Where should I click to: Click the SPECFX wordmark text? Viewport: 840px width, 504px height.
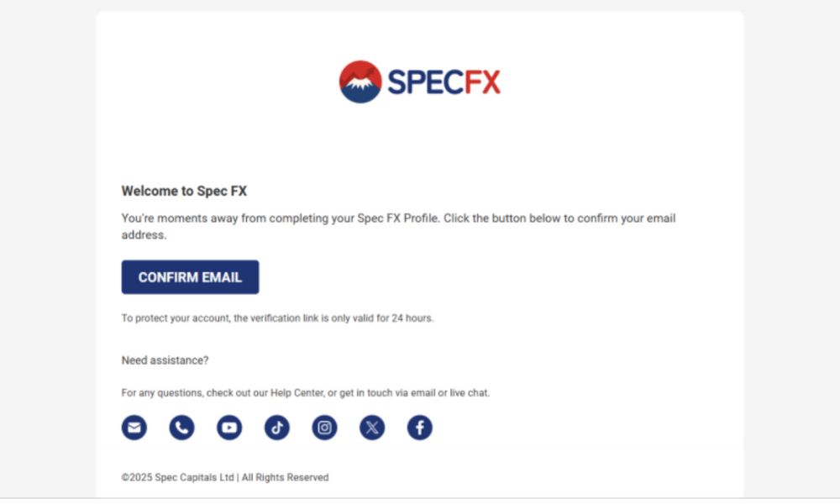coord(444,81)
